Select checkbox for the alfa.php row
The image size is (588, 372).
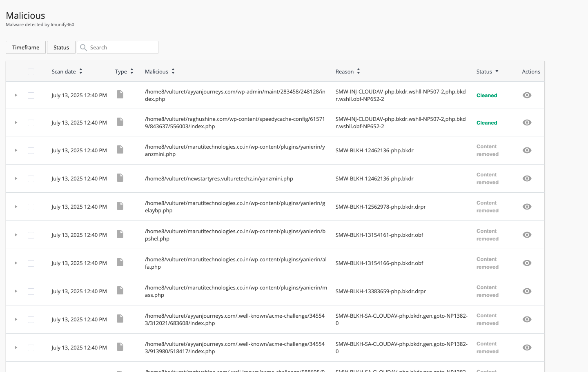pos(31,263)
